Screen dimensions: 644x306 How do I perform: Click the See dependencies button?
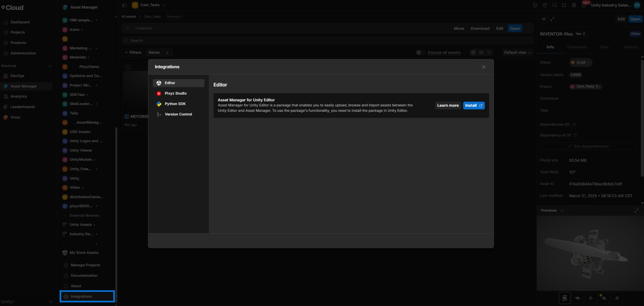pos(588,146)
